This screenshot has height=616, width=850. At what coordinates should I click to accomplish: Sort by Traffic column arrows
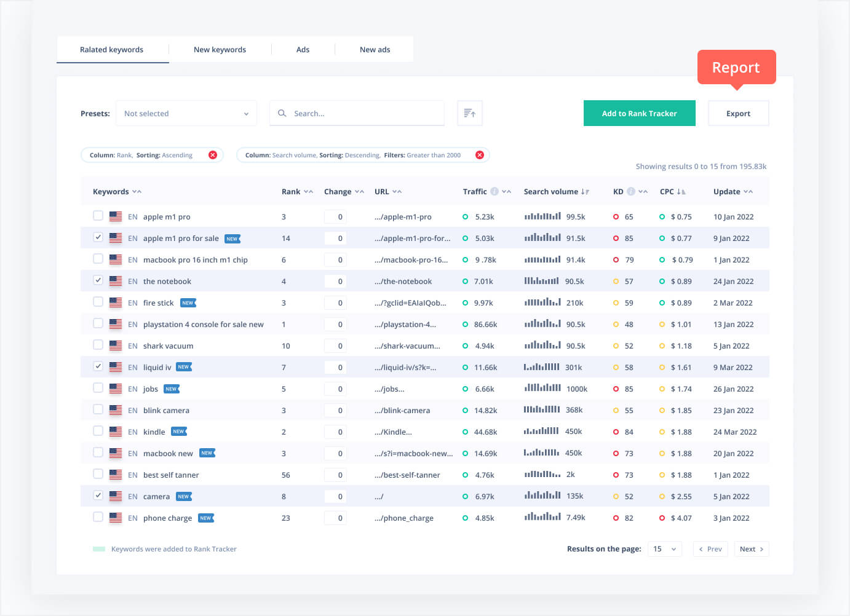[507, 192]
